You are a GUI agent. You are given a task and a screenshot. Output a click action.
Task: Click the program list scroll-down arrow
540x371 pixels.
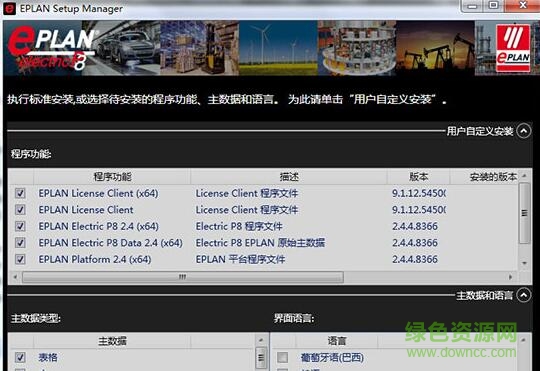[x=525, y=263]
